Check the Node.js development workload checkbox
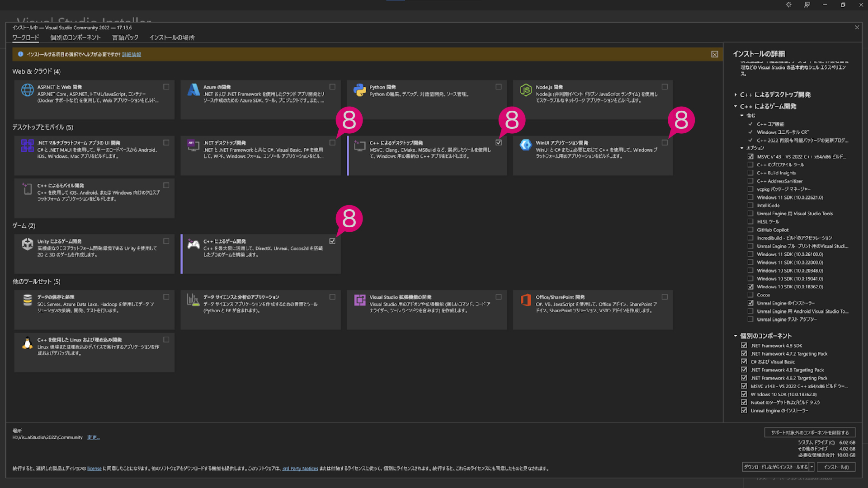This screenshot has width=868, height=488. pos(665,87)
